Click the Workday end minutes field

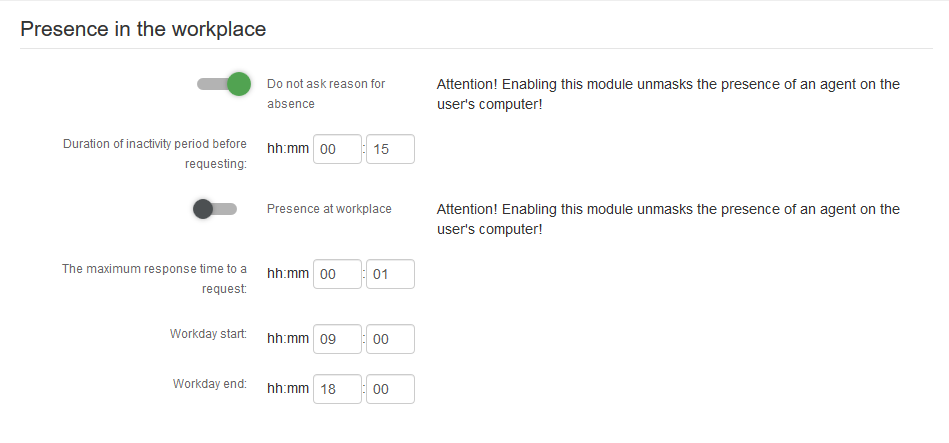(390, 389)
